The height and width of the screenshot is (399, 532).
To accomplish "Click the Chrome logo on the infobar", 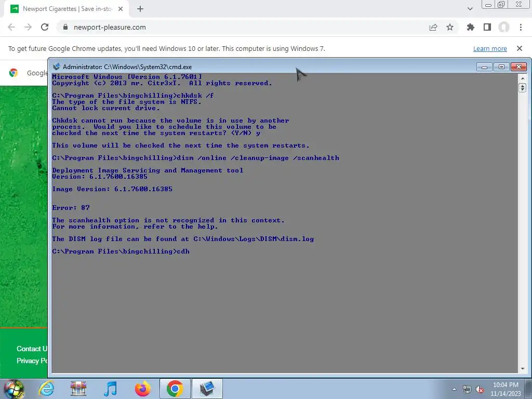I will pos(14,73).
